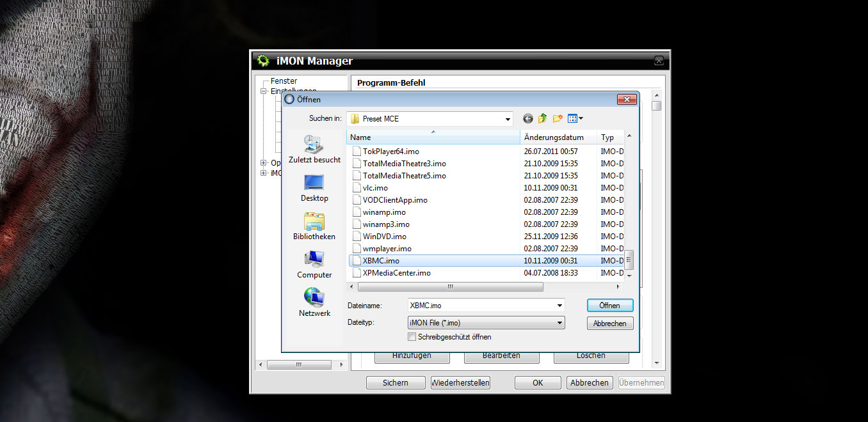Click the tree panel horizontal scrollbar thumb
868x422 pixels.
[x=298, y=364]
